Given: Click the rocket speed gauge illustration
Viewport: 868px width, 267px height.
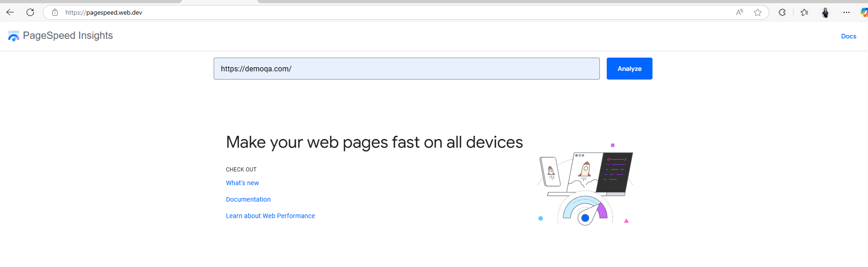Looking at the screenshot, I should coord(585,187).
